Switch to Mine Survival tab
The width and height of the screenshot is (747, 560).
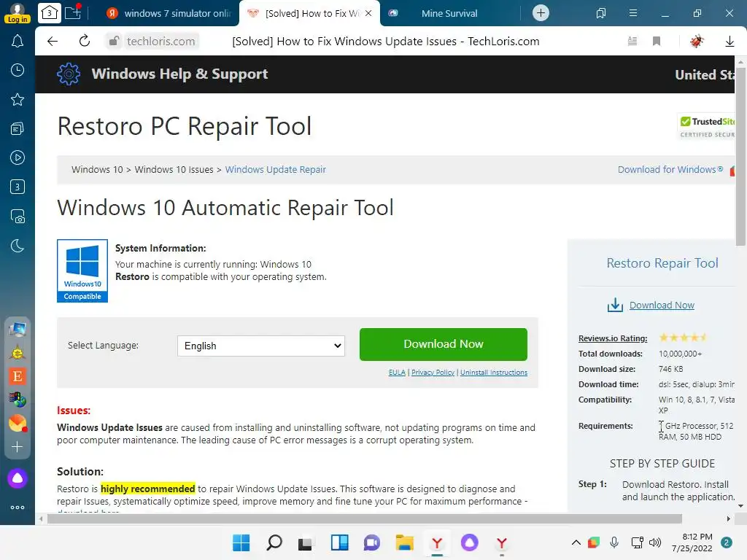click(449, 13)
